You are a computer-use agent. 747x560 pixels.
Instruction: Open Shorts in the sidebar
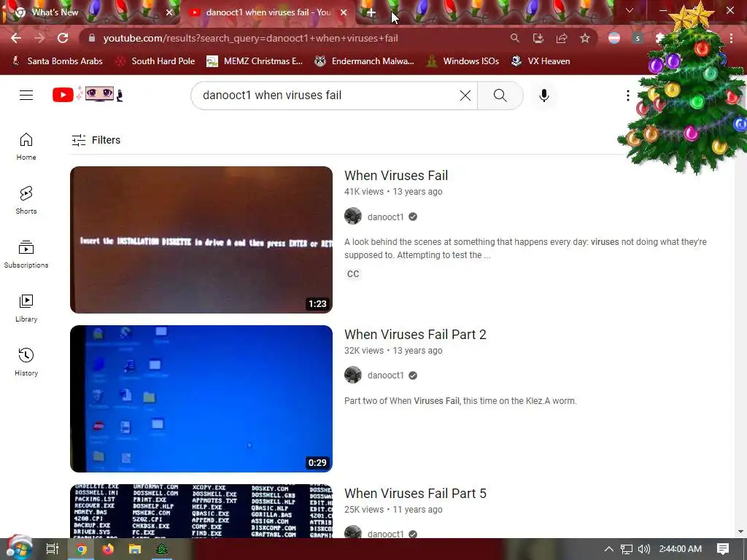[x=26, y=201]
